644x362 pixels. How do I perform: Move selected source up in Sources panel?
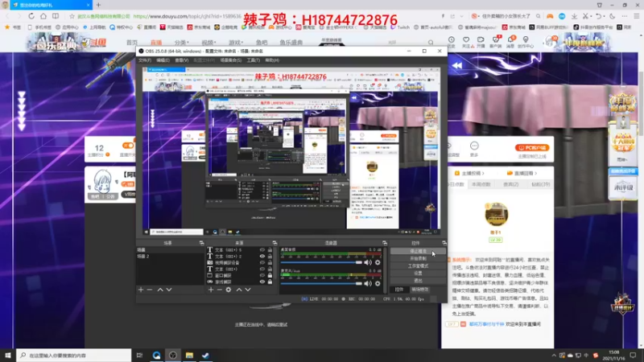tap(239, 290)
